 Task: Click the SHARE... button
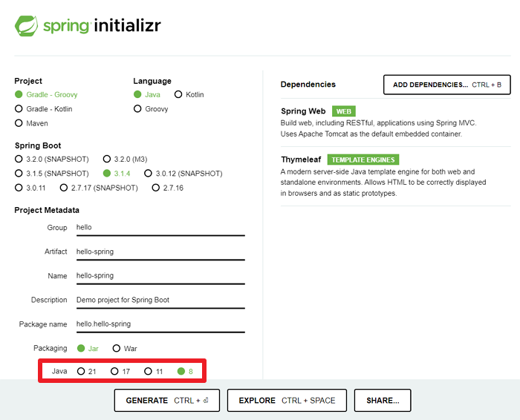click(x=383, y=401)
